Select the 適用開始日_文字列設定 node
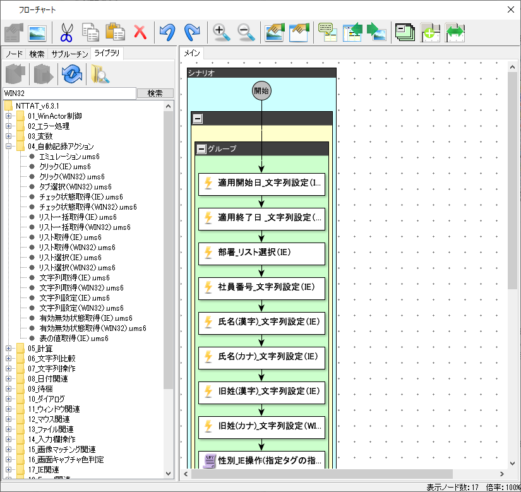 coord(261,184)
